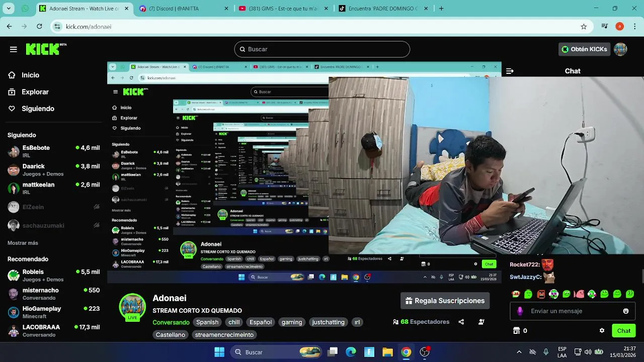Go back in browser history
Screen dimensions: 644x362
point(9,27)
